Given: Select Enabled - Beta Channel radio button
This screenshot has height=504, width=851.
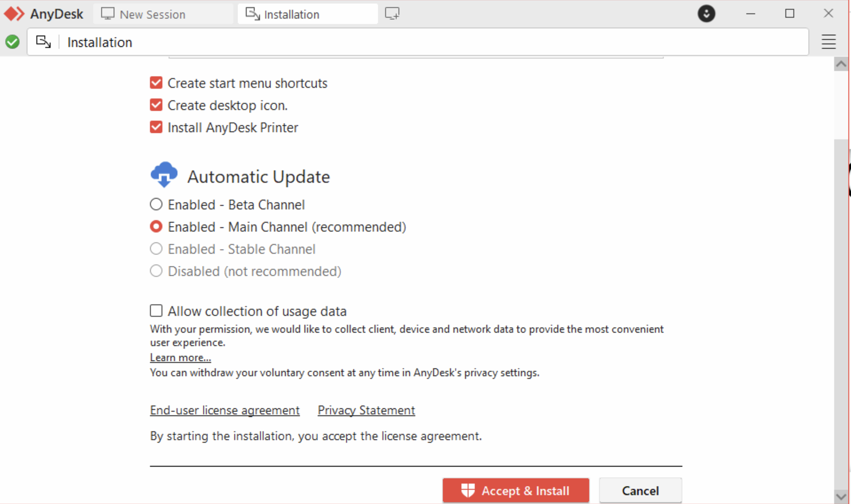Looking at the screenshot, I should click(x=156, y=205).
